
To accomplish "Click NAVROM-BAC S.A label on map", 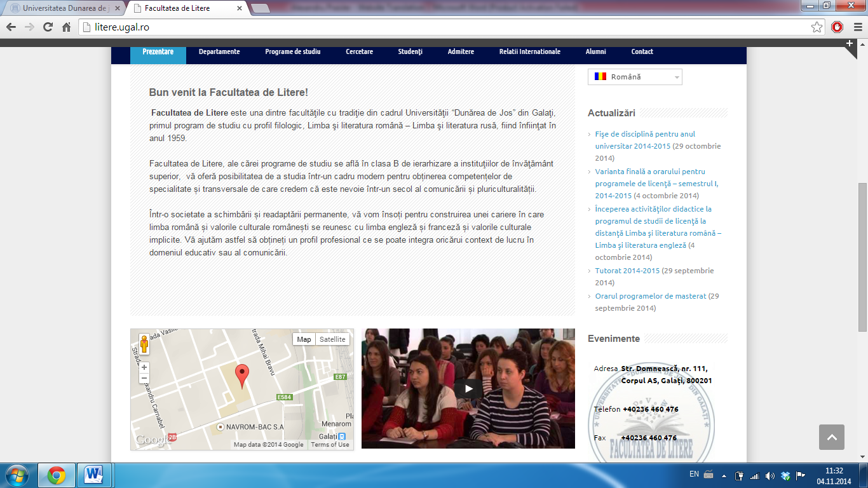I will tap(255, 427).
